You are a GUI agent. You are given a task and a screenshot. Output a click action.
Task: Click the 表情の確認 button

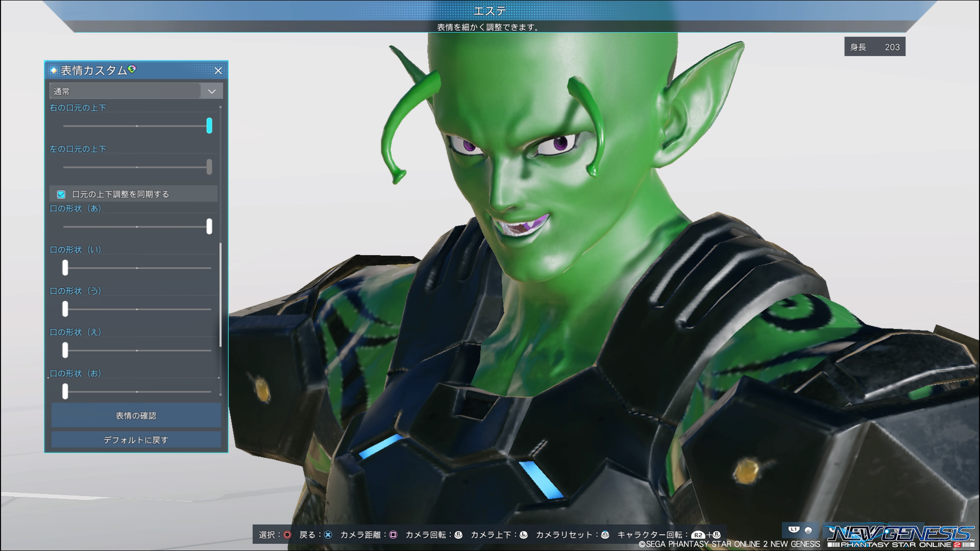[136, 416]
